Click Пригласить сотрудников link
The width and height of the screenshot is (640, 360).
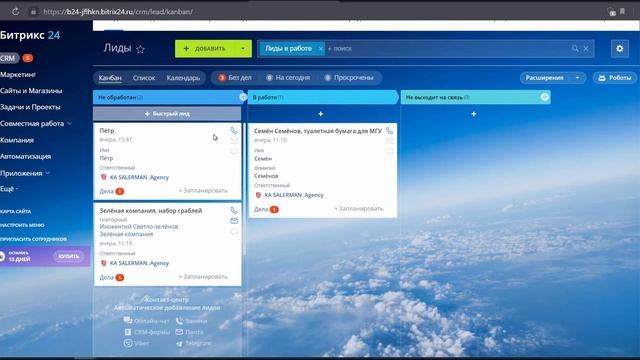pos(33,239)
